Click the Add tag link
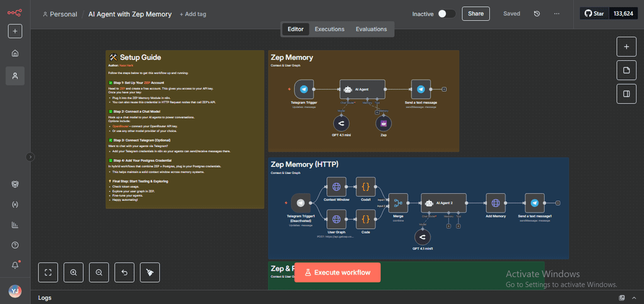 tap(192, 14)
